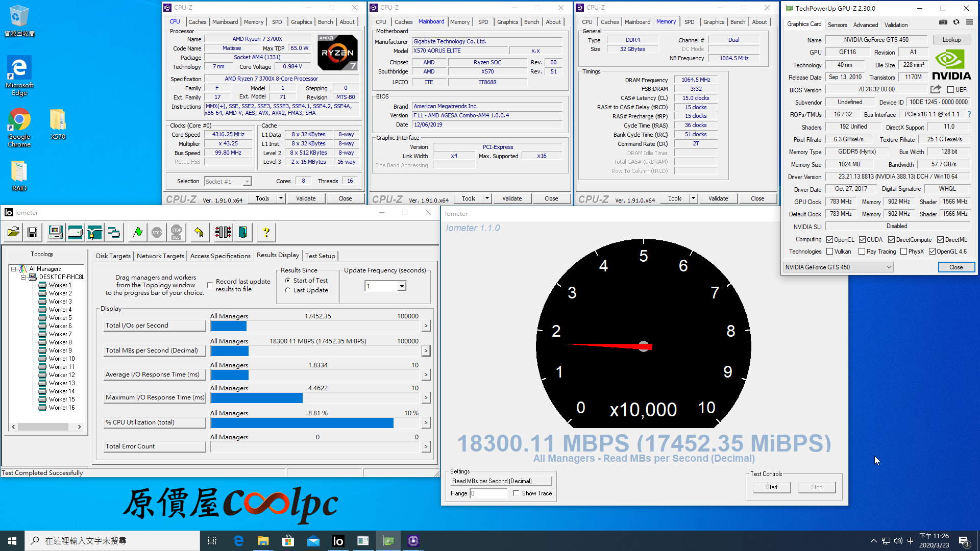Collapse the All Managers tree node

click(x=14, y=269)
